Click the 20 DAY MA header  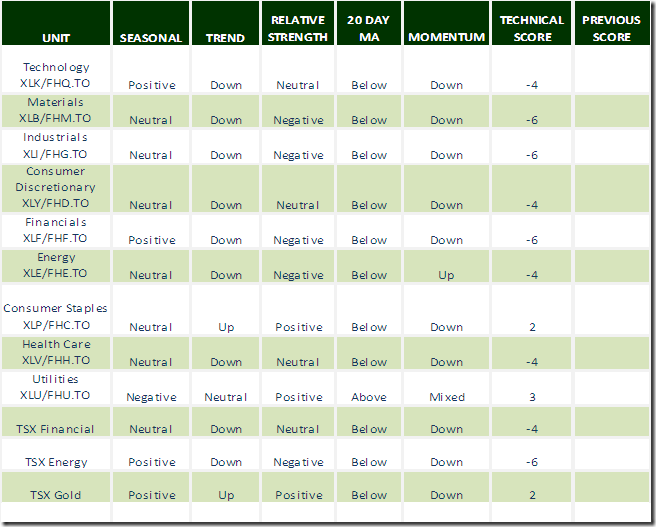point(368,29)
